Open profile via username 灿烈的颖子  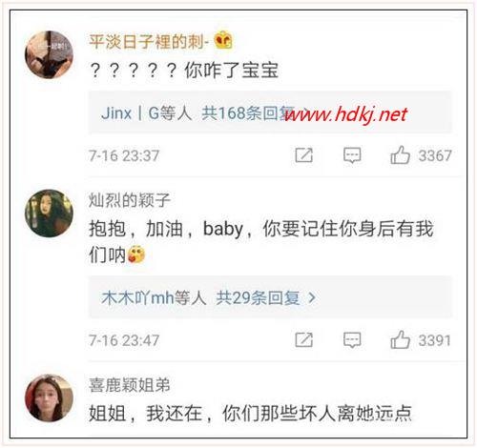click(x=130, y=200)
